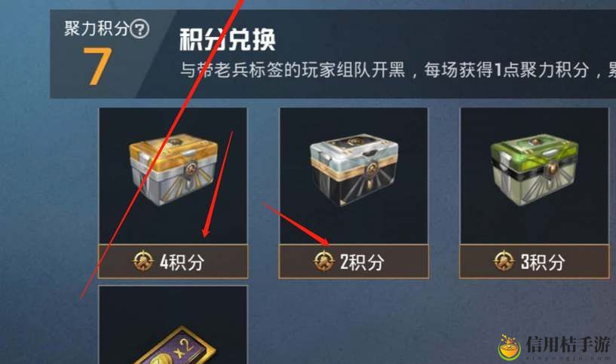Click the 与带老兵标签的玩家组队开黑 description text
Screen dimensions: 616x364
click(293, 70)
